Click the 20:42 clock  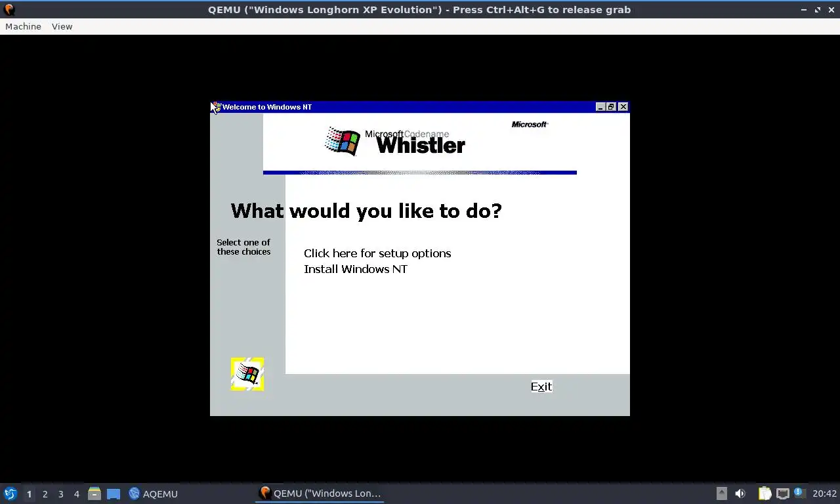[x=824, y=493]
